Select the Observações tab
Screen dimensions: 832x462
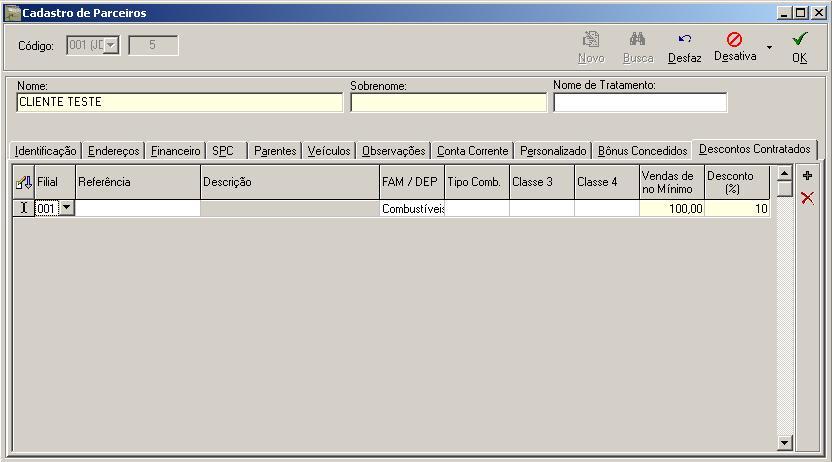click(x=394, y=151)
